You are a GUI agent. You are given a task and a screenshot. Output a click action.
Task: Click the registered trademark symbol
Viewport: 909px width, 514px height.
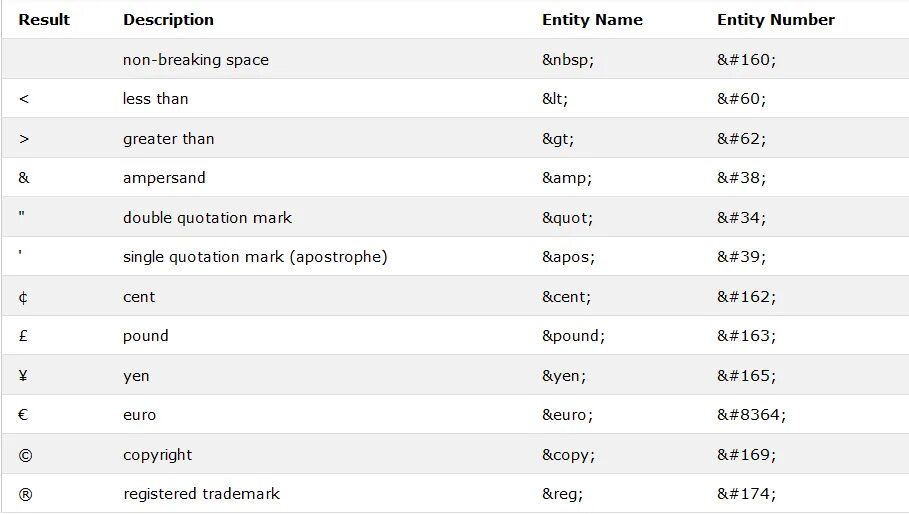[25, 494]
